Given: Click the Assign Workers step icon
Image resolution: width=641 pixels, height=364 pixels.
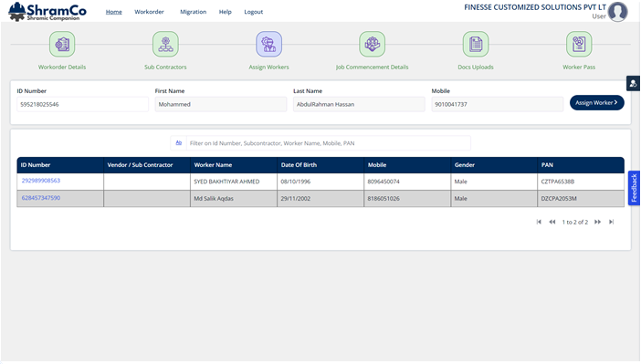Looking at the screenshot, I should (269, 44).
